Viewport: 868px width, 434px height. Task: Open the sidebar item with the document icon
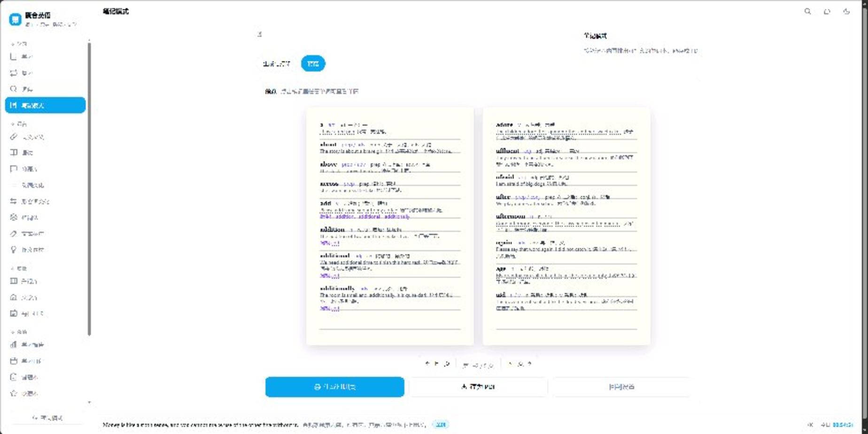tap(45, 377)
